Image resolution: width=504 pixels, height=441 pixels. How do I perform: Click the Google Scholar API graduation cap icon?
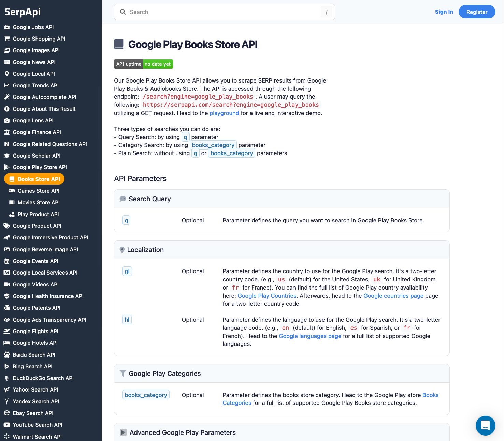click(7, 156)
